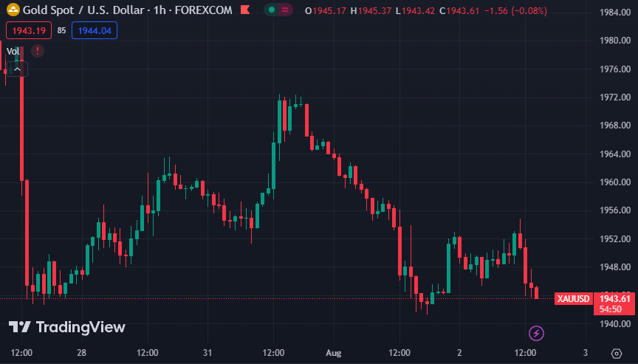Click the 85 spread value between prices
Viewport: 638px width, 364px height.
pyautogui.click(x=61, y=30)
